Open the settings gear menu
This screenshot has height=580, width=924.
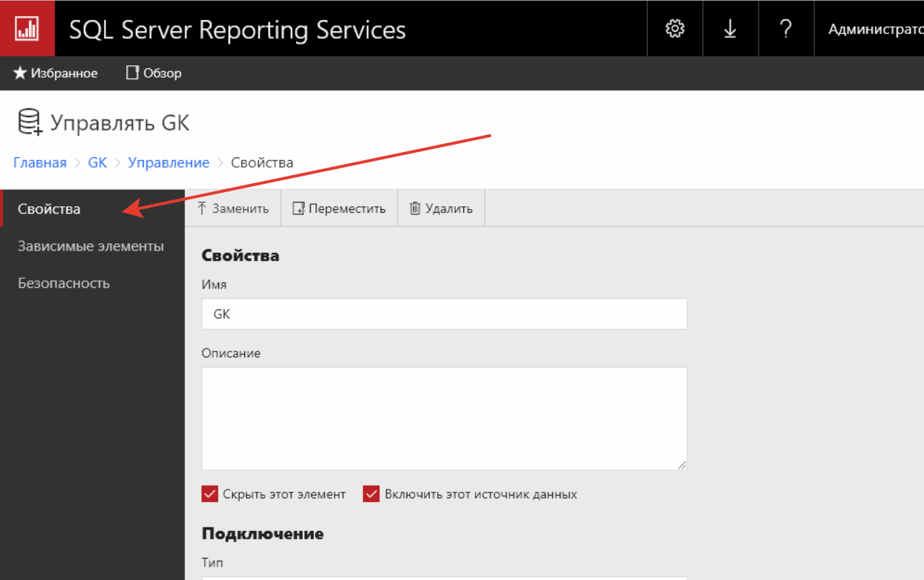pyautogui.click(x=675, y=28)
